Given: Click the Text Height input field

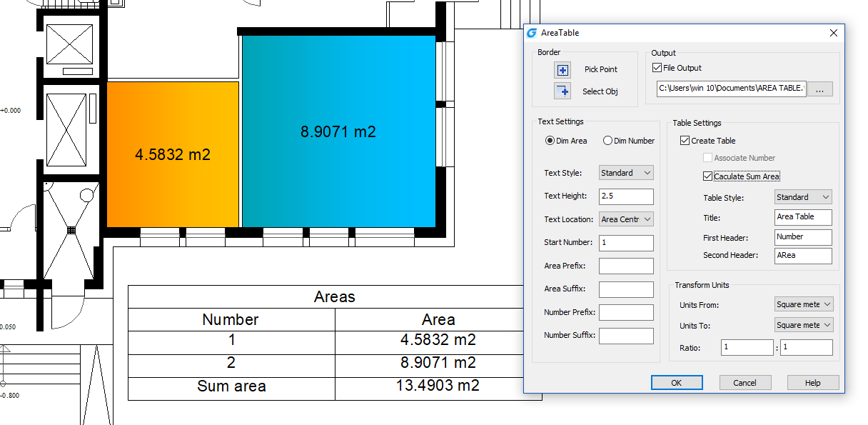Looking at the screenshot, I should point(626,196).
